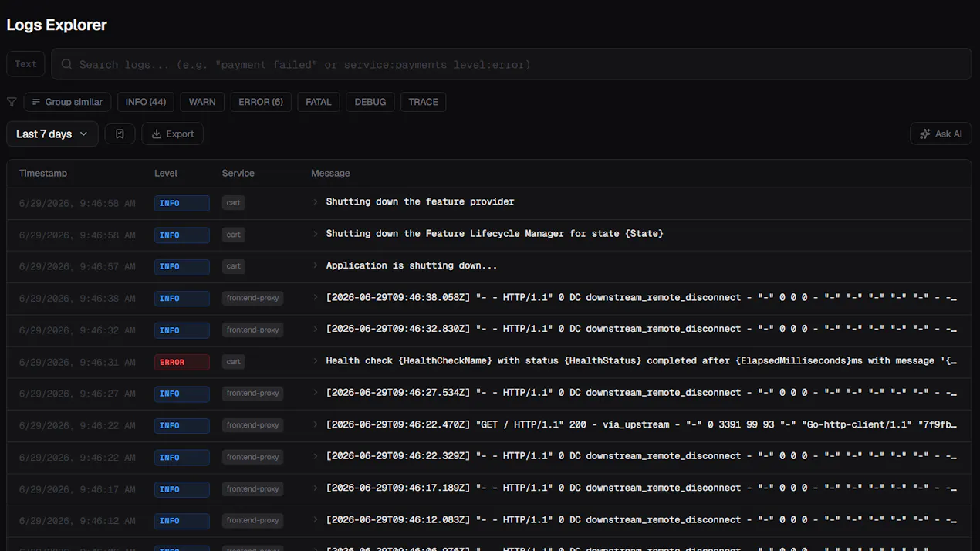Expand the 09:46:38.058Z log entry

[x=316, y=297]
